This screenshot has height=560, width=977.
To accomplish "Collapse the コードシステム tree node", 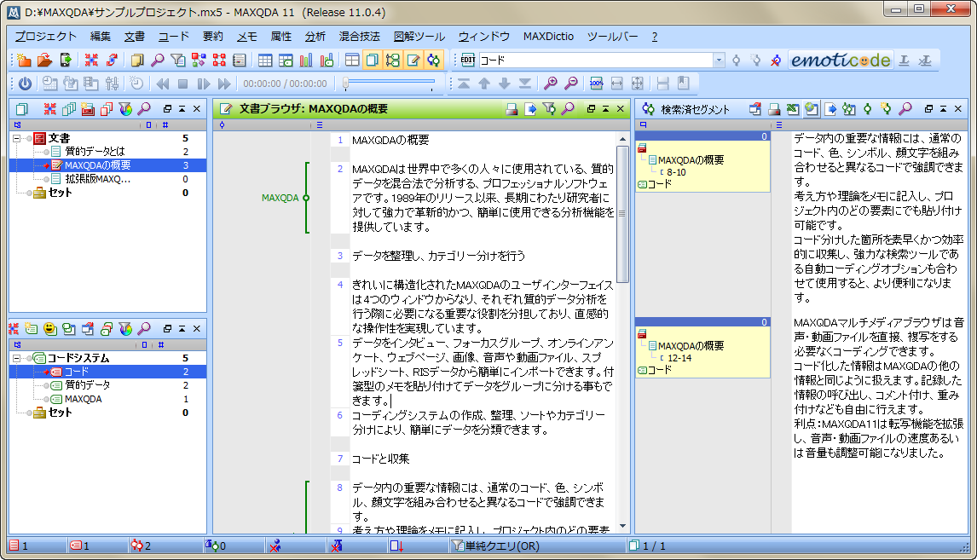I will tap(17, 358).
